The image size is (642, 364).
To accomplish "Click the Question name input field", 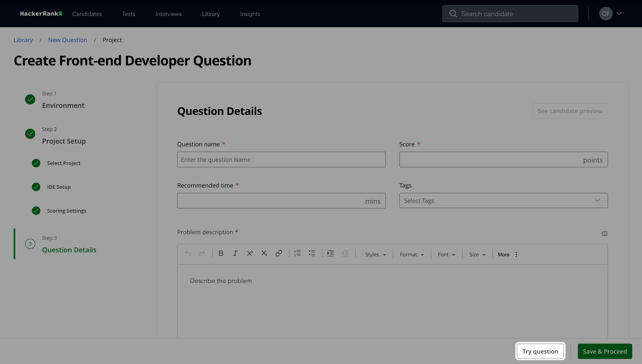I will [281, 159].
